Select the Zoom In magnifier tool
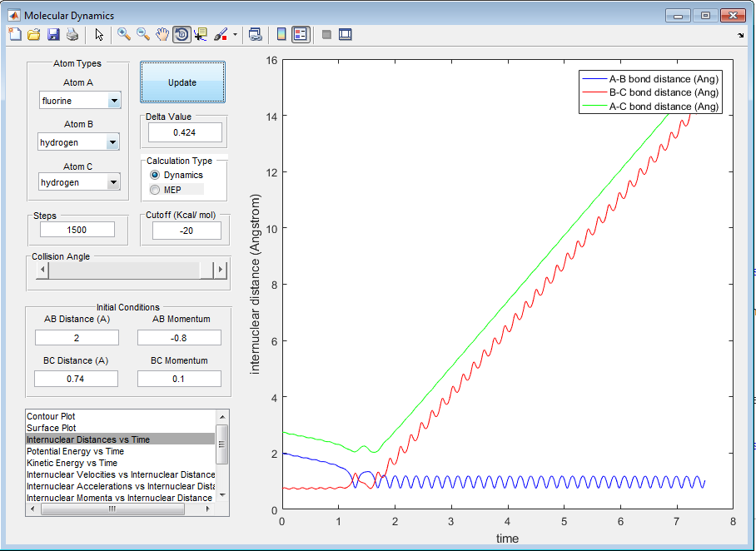Image resolution: width=756 pixels, height=551 pixels. (124, 34)
